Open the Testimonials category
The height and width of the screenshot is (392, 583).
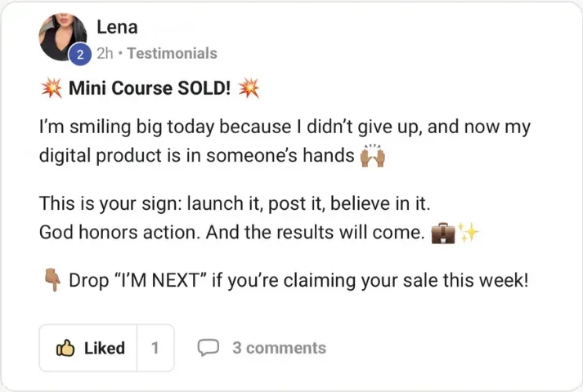pyautogui.click(x=172, y=53)
